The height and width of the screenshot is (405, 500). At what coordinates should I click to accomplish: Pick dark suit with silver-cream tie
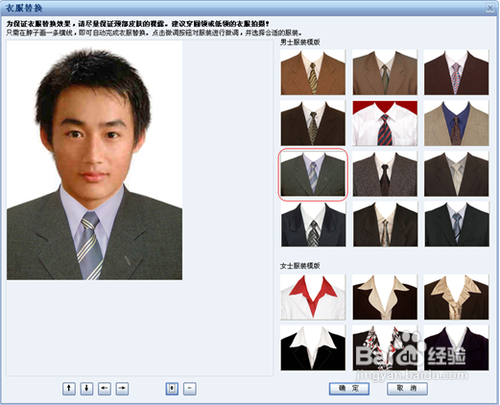(456, 174)
